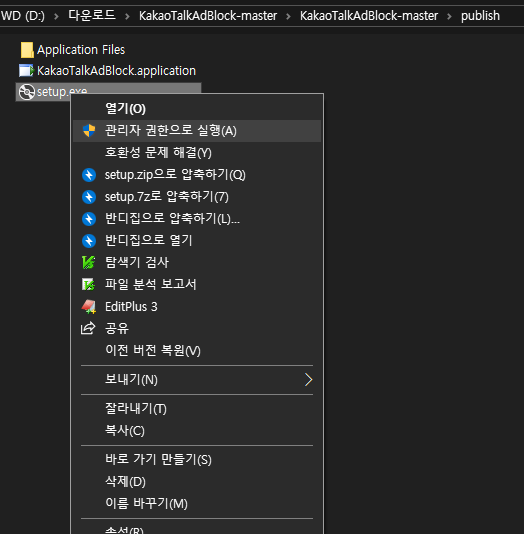Go to first KakaoTalkAdBlock-master breadcrumb

pyautogui.click(x=208, y=16)
